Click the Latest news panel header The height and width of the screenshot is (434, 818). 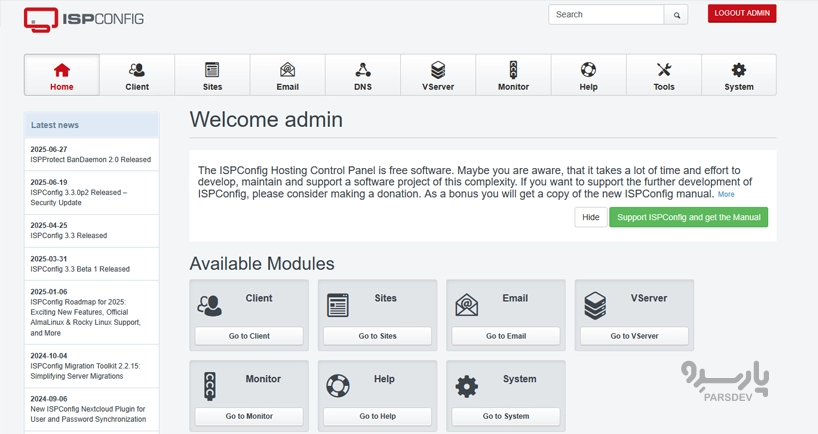point(91,125)
